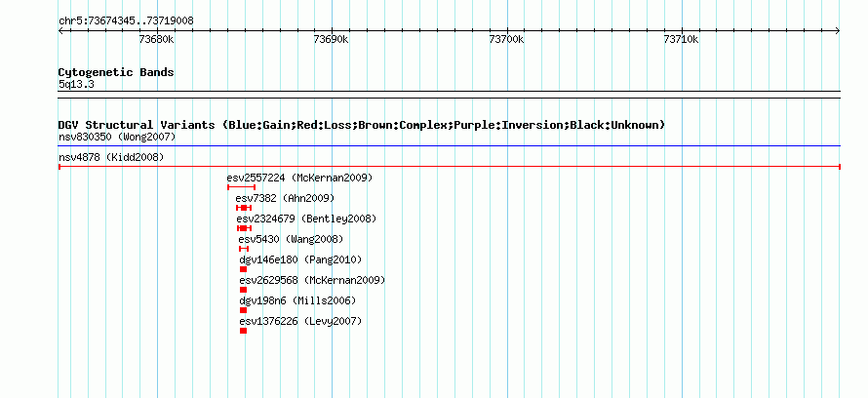Click the nsv4878 (Kidd2008) variant label

[111, 158]
